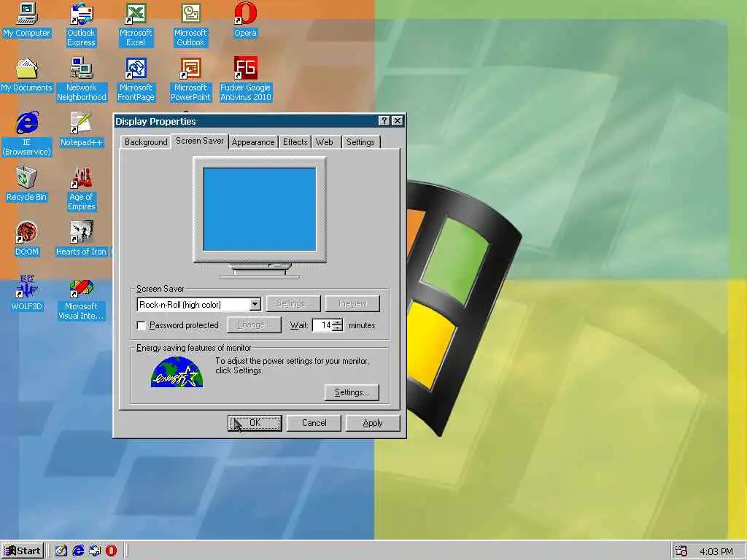This screenshot has width=747, height=560.
Task: Click the taskbar clock showing 4:03 PM
Action: point(716,551)
